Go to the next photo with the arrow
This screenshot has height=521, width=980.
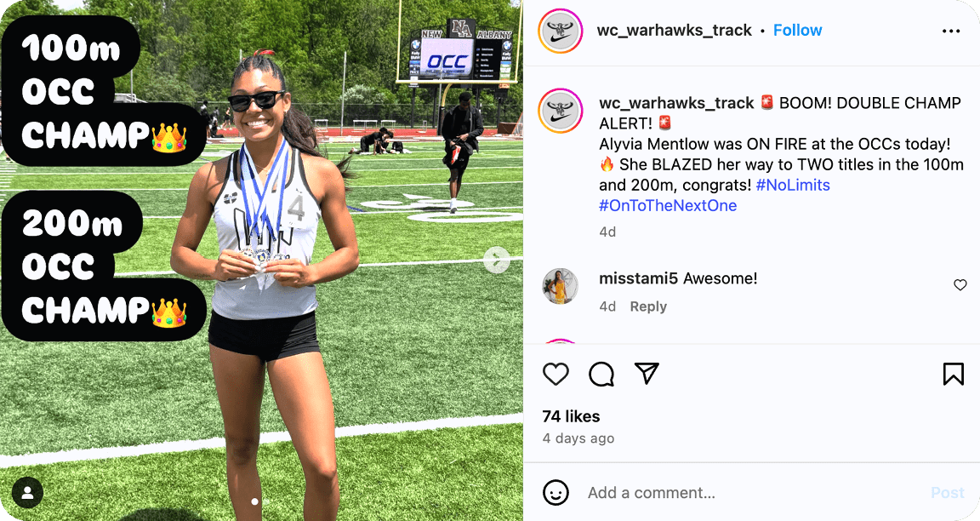(x=497, y=260)
